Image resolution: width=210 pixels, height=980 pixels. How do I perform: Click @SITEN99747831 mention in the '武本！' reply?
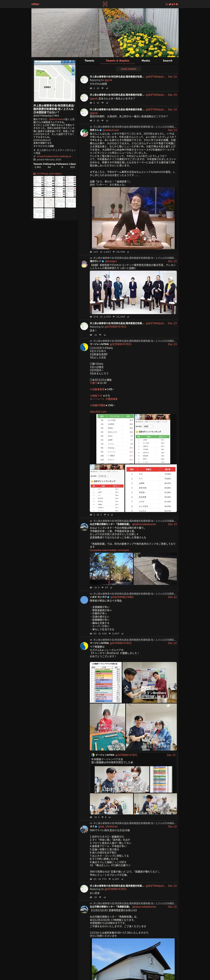pyautogui.click(x=115, y=327)
